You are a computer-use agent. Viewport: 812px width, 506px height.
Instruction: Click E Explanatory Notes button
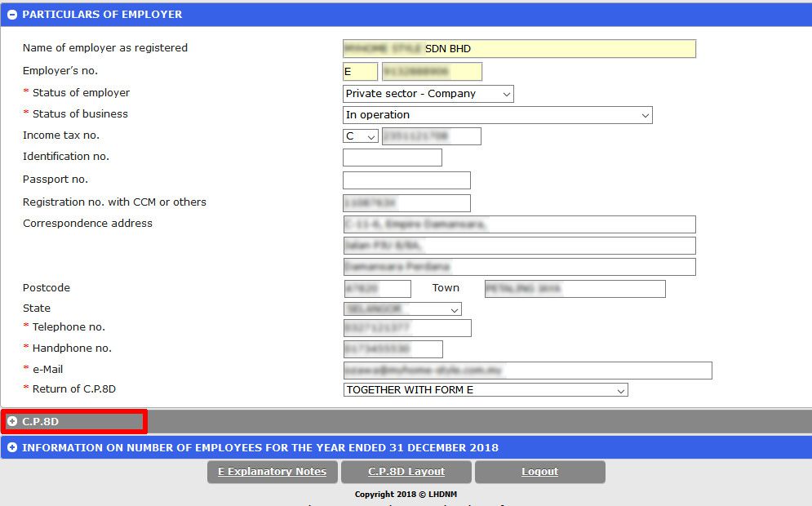(272, 472)
